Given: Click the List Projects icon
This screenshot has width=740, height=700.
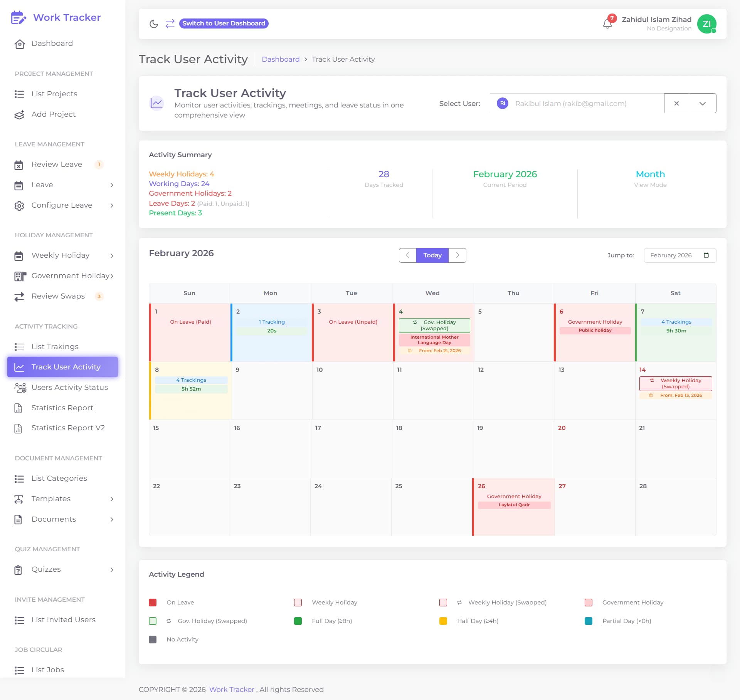Looking at the screenshot, I should point(19,94).
